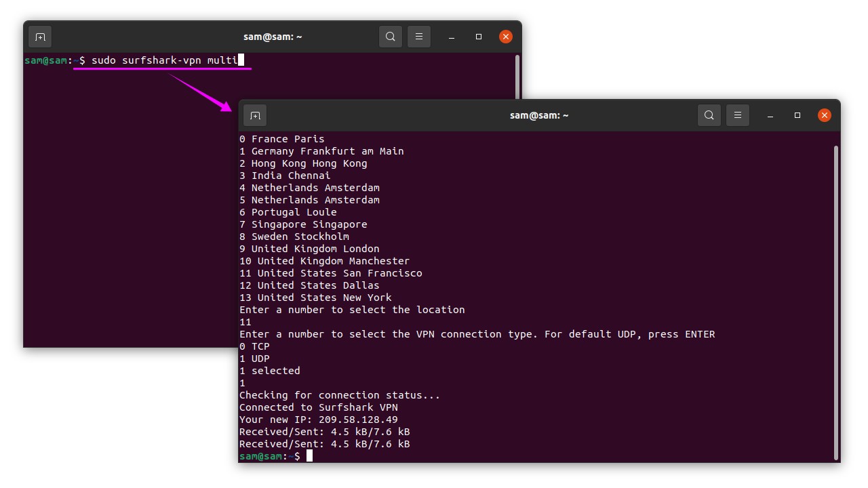The height and width of the screenshot is (488, 868).
Task: Minimize the front terminal window
Action: (x=770, y=116)
